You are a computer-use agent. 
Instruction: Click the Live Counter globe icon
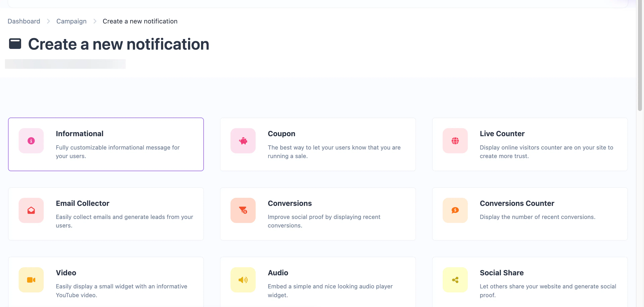[x=455, y=141]
